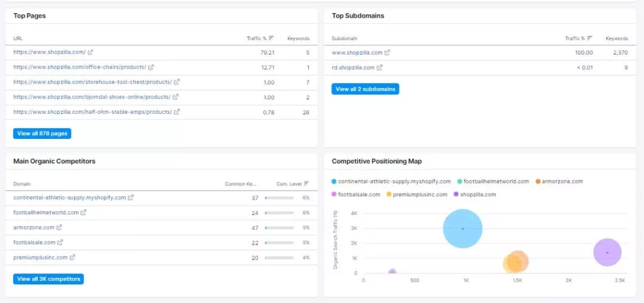Image resolution: width=644 pixels, height=303 pixels.
Task: Toggle shopzilla.com purple legend dot
Action: [456, 194]
